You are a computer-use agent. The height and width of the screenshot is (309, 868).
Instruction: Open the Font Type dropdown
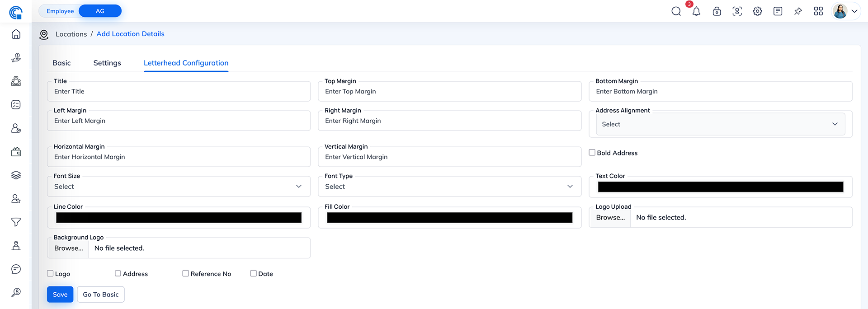click(x=449, y=187)
